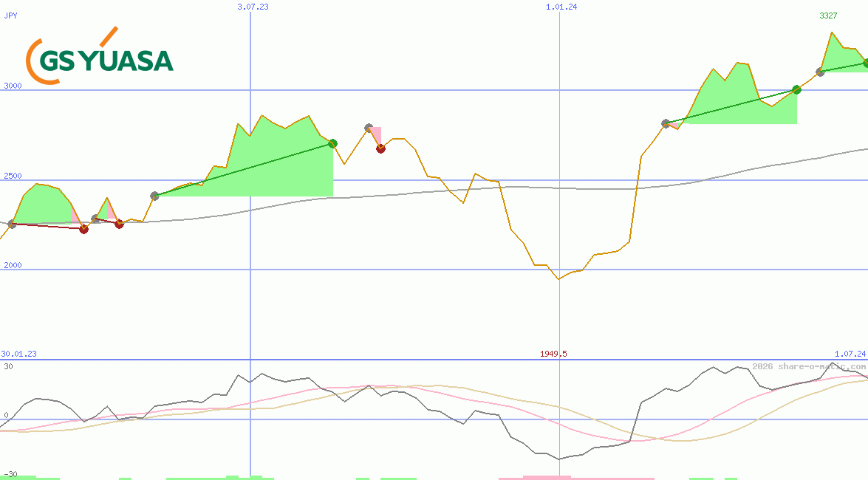The image size is (868, 480).
Task: Click the red dot below the small pink triangle
Action: click(380, 148)
